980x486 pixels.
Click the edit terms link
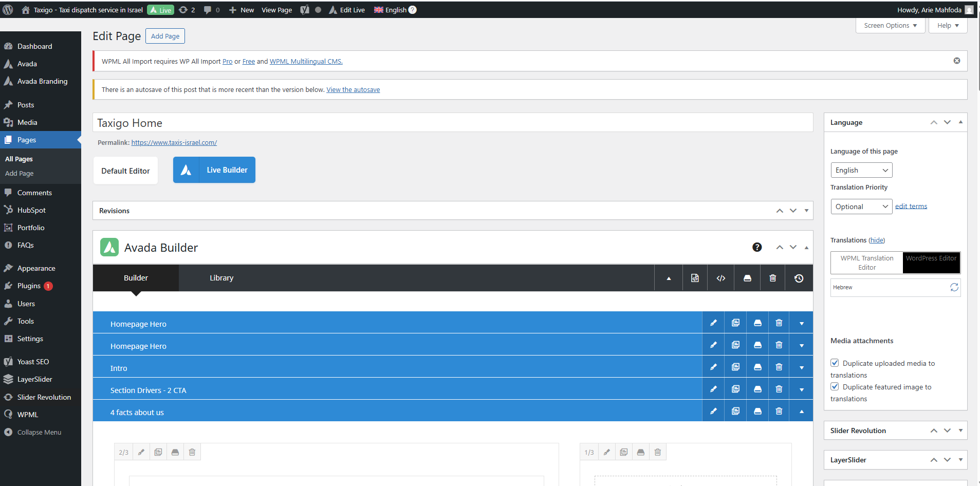click(x=911, y=206)
